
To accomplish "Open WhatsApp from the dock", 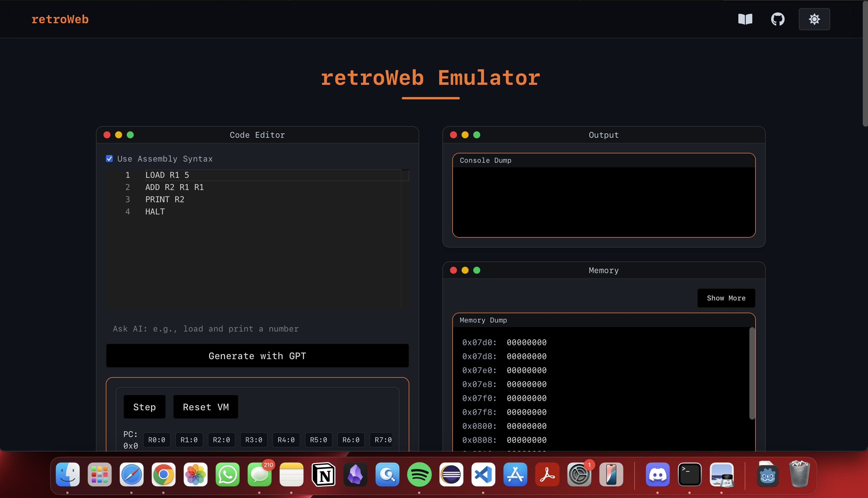I will coord(228,474).
